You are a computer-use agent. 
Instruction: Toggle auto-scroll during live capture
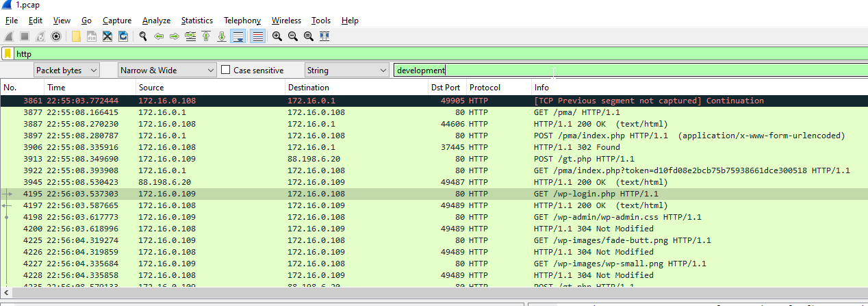pyautogui.click(x=238, y=36)
